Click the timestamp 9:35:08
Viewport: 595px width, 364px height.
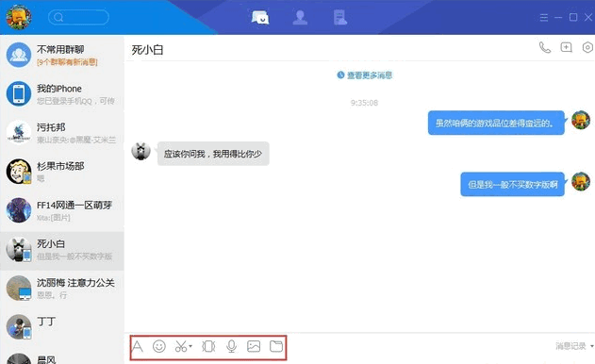pyautogui.click(x=364, y=103)
